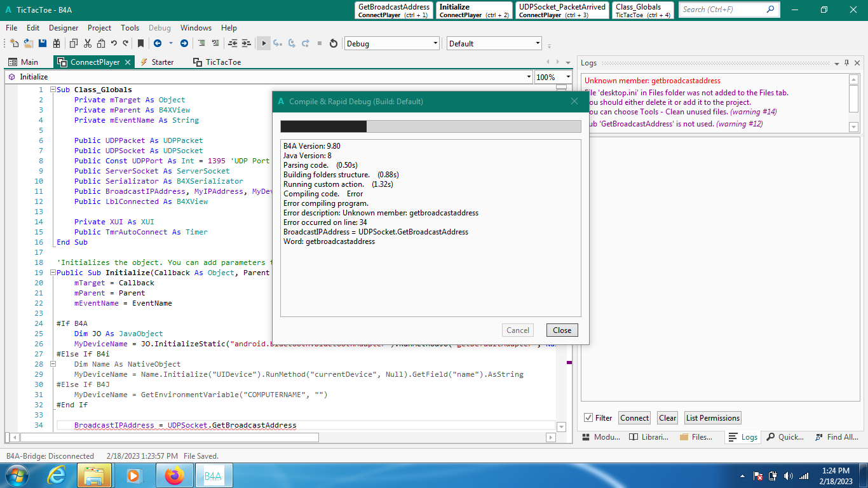This screenshot has width=868, height=488.
Task: Click the Open project folder icon
Action: pyautogui.click(x=29, y=43)
